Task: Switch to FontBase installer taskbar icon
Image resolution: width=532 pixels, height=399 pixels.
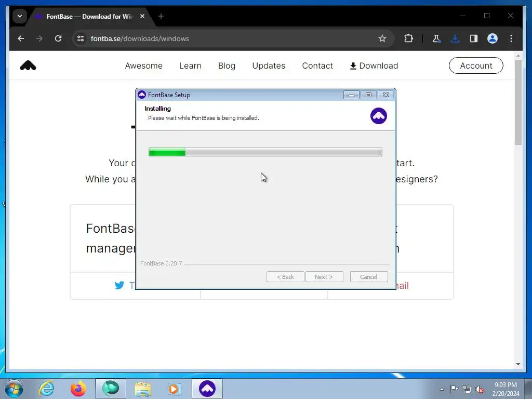Action: point(207,389)
